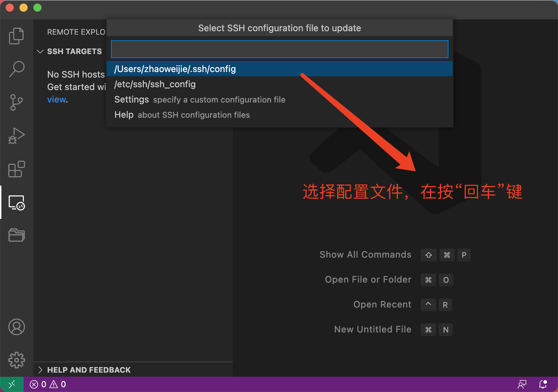558x392 pixels.
Task: Open the Extensions view icon
Action: click(16, 169)
